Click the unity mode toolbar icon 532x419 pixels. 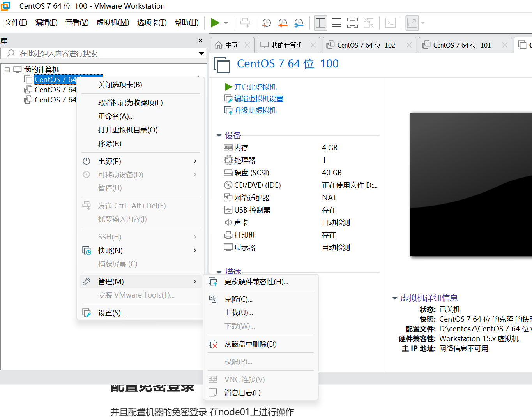coord(368,23)
